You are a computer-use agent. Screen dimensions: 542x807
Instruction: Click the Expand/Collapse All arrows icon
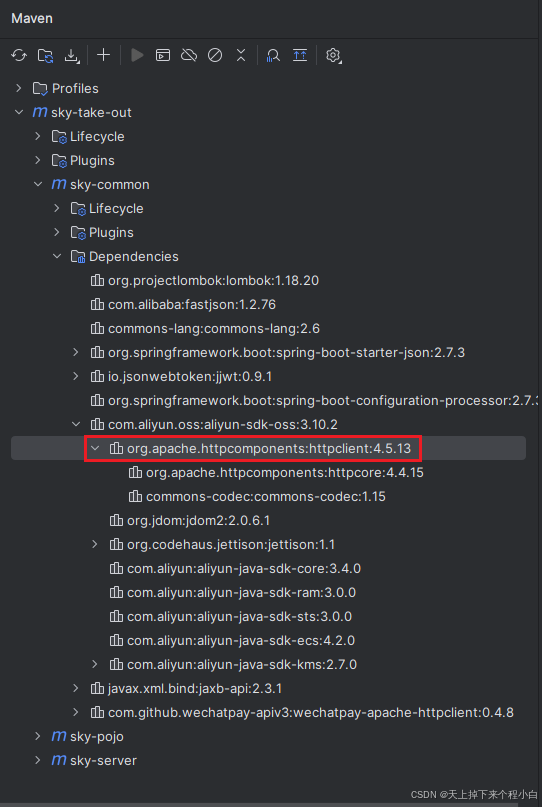241,55
